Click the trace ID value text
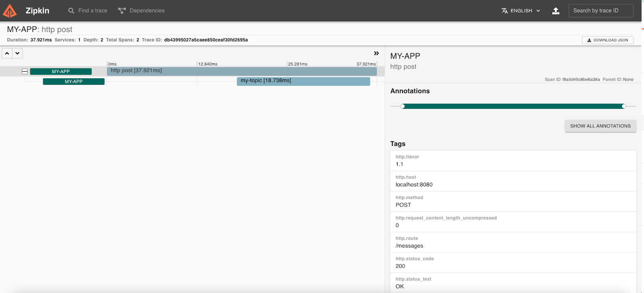This screenshot has width=644, height=293. (x=206, y=40)
